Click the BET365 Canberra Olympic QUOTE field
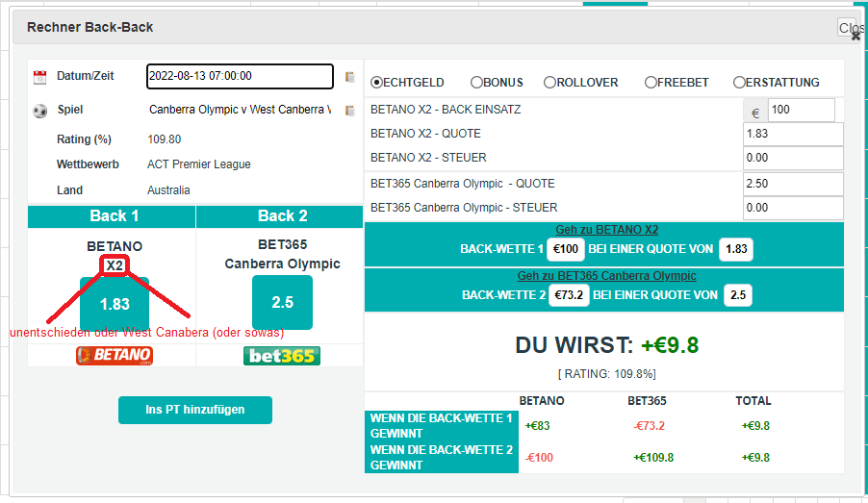 793,184
